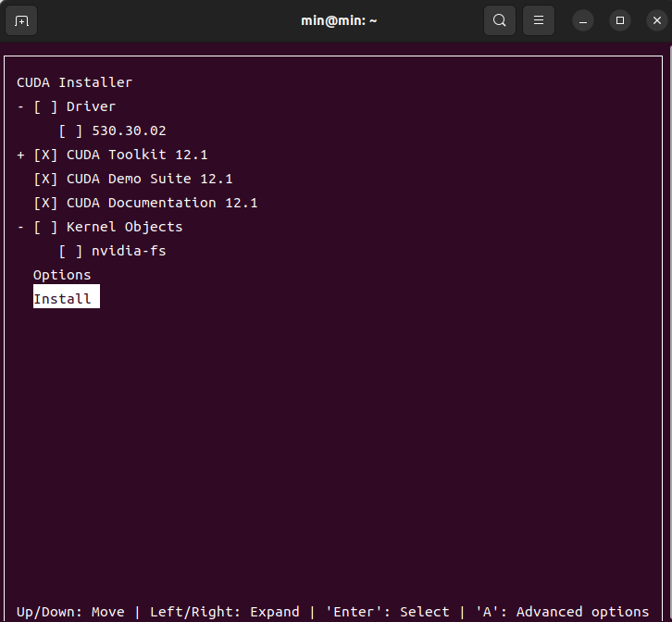Select the Options menu entry
Viewport: 672px width, 622px height.
[62, 275]
